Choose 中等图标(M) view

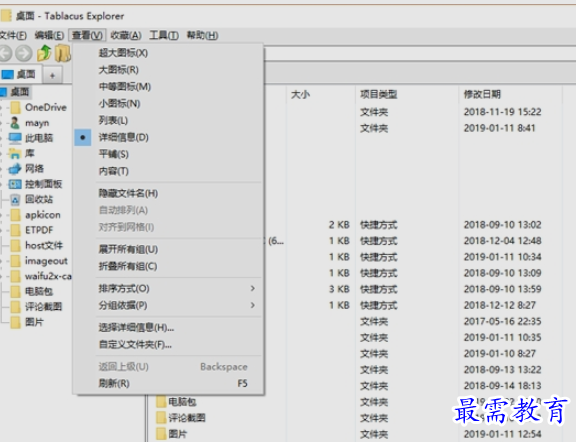pos(168,87)
